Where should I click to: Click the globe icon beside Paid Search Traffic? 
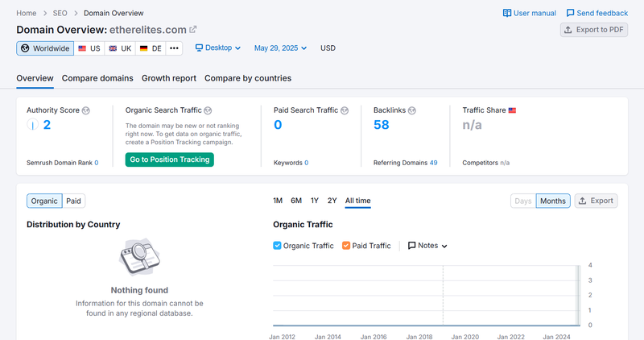345,110
